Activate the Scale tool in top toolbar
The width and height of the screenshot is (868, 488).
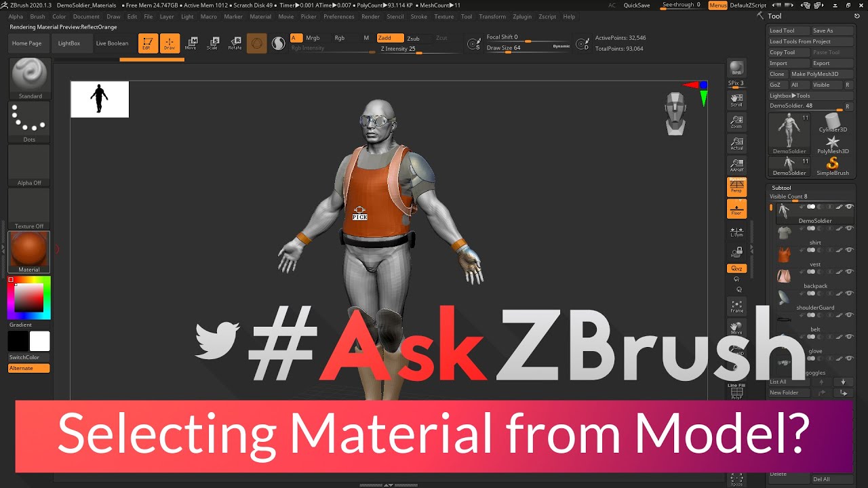212,43
